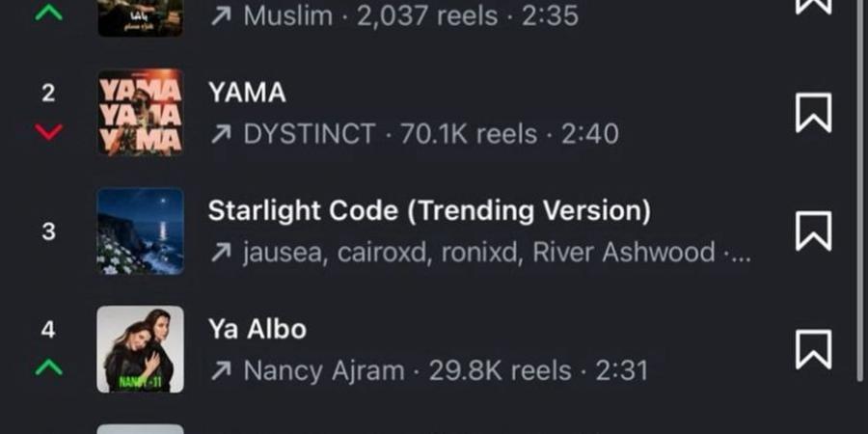Open the Ya Albo song title

(x=258, y=329)
